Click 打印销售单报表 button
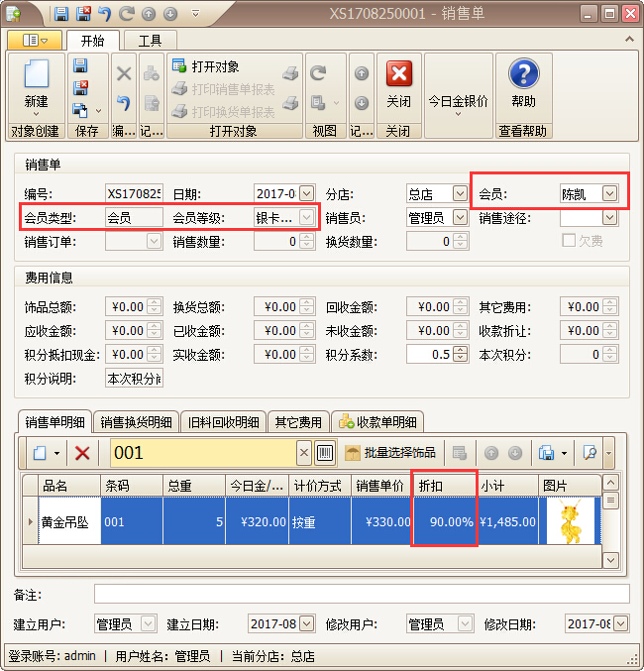This screenshot has height=671, width=644. coord(223,89)
